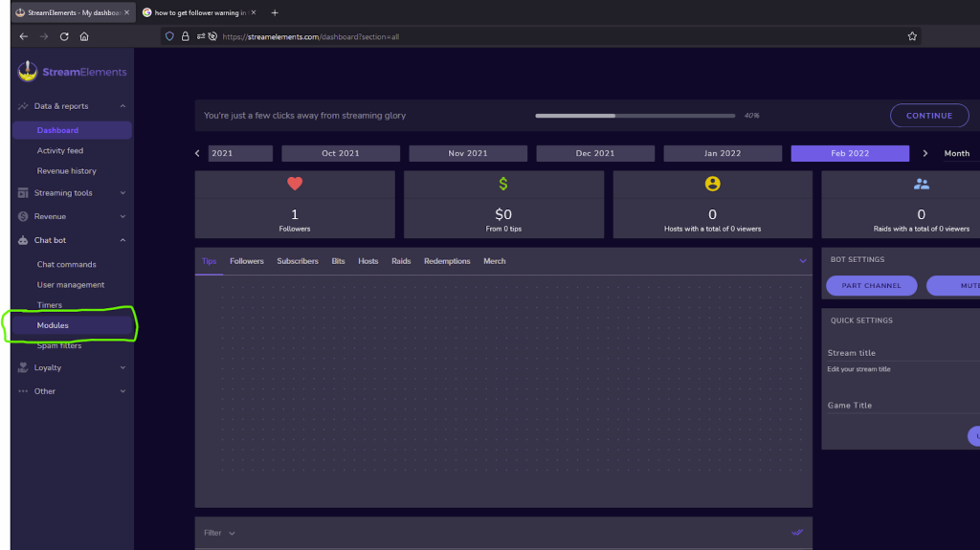Click the red heart followers icon

(x=295, y=184)
